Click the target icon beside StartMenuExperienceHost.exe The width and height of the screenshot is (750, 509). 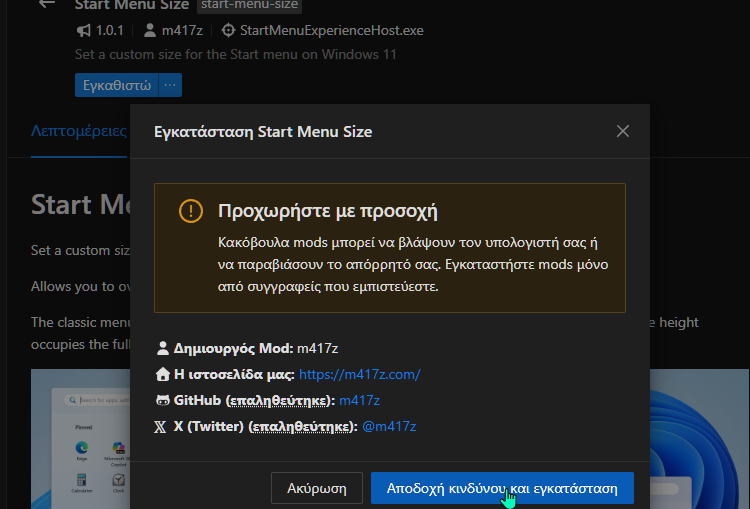click(x=228, y=30)
